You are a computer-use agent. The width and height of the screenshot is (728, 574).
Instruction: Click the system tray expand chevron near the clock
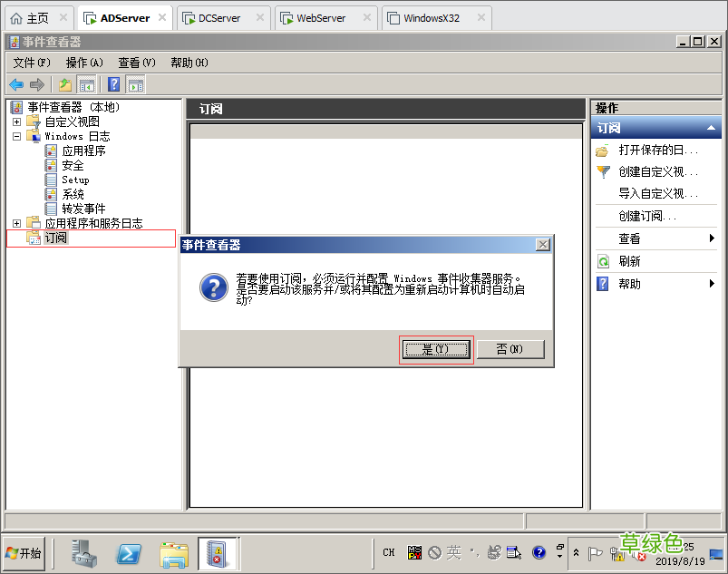[577, 551]
